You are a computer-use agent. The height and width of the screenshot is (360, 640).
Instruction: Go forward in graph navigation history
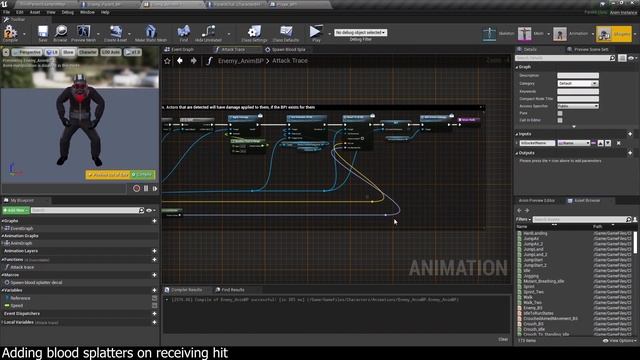tap(193, 61)
